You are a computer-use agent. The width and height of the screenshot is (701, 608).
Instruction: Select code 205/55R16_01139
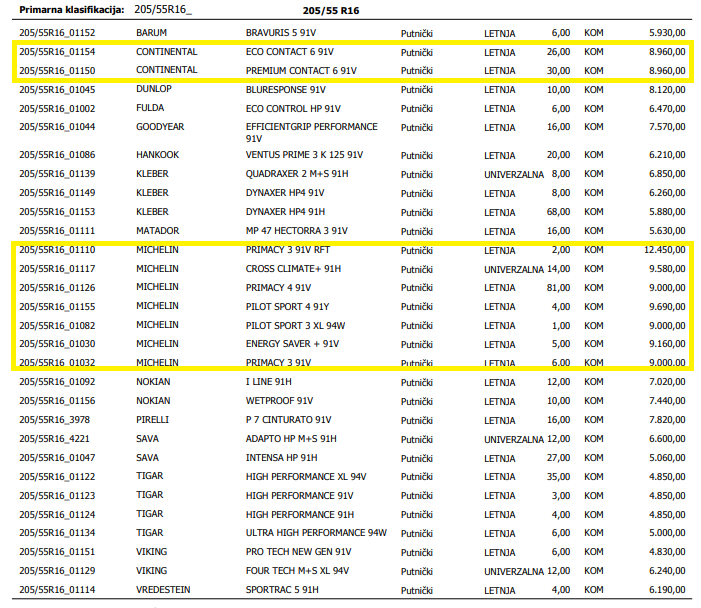tap(57, 174)
